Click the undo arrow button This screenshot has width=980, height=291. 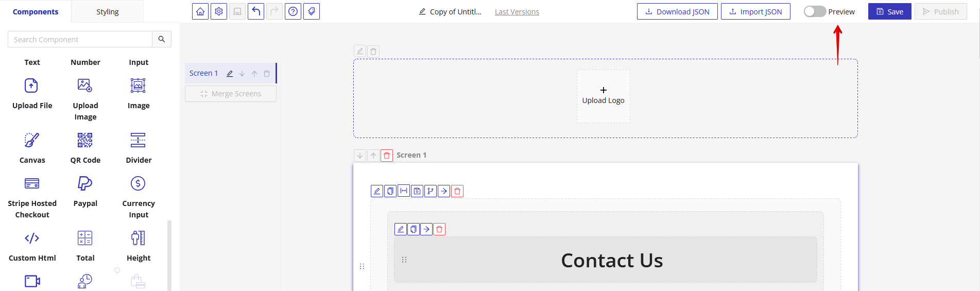click(x=256, y=11)
